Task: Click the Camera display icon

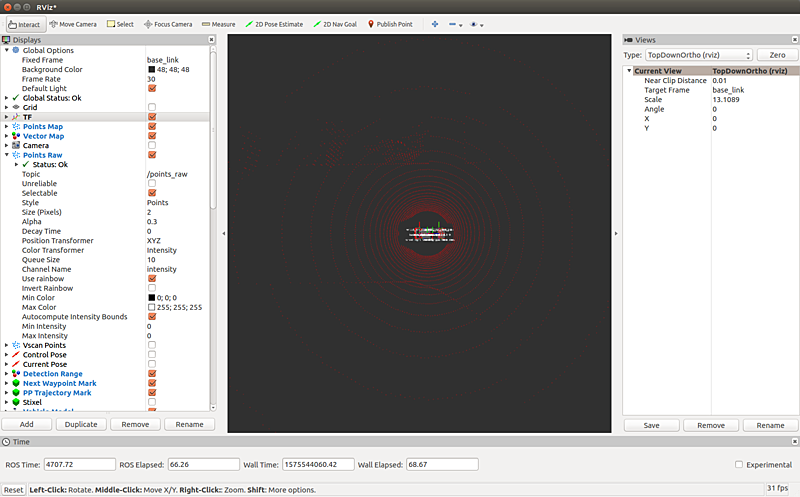Action: [x=16, y=146]
